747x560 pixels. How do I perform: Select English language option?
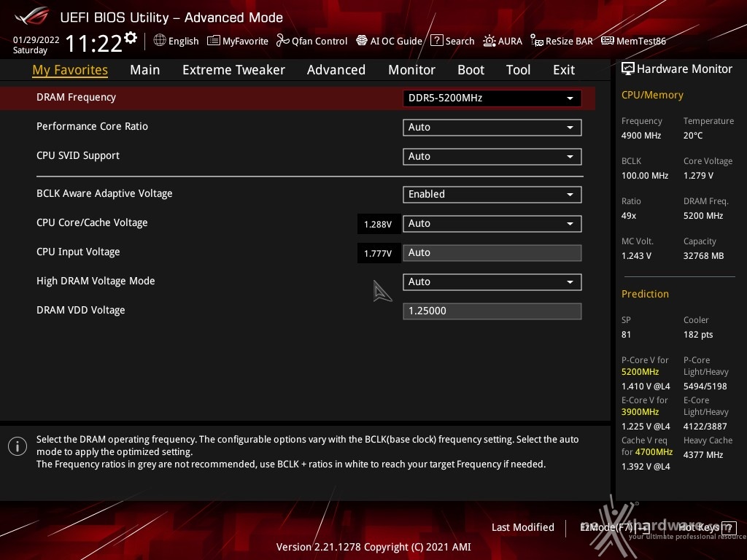(x=183, y=41)
